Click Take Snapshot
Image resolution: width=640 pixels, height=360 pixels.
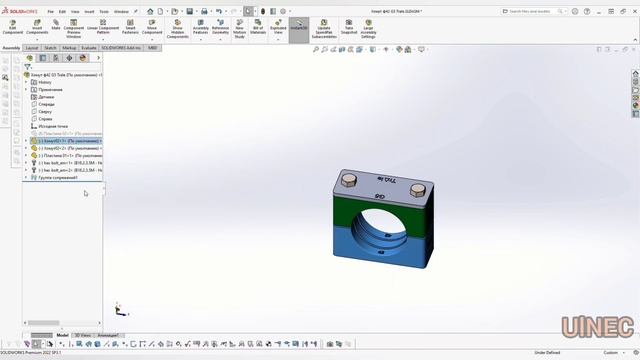(349, 27)
